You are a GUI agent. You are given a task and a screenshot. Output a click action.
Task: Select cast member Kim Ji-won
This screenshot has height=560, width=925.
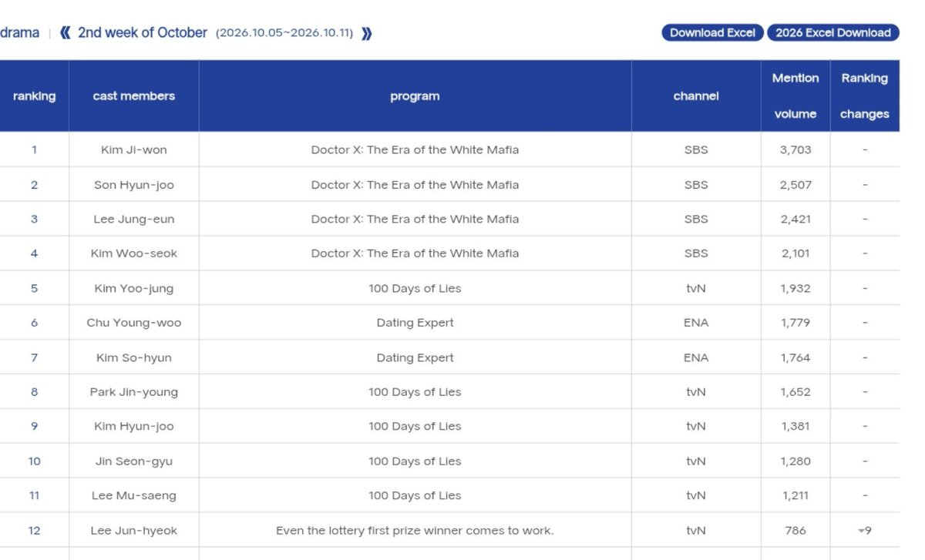134,150
